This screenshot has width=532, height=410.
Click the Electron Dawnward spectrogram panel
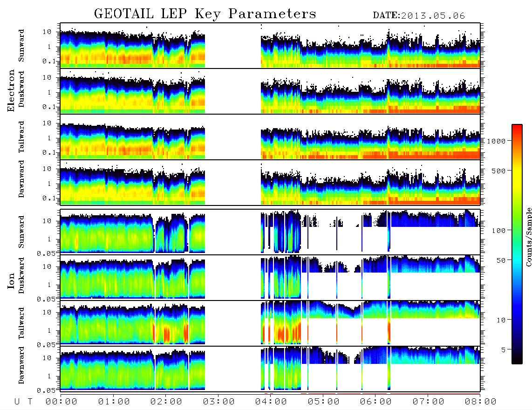[x=270, y=183]
